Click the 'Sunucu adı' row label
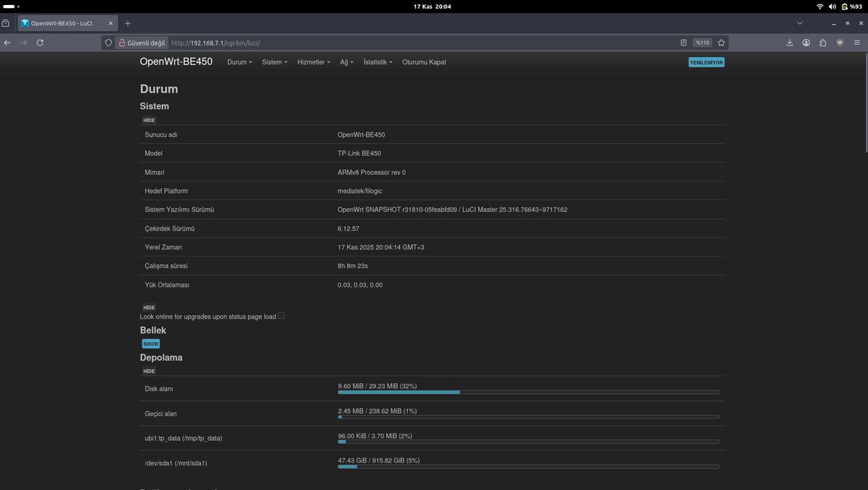 point(161,134)
